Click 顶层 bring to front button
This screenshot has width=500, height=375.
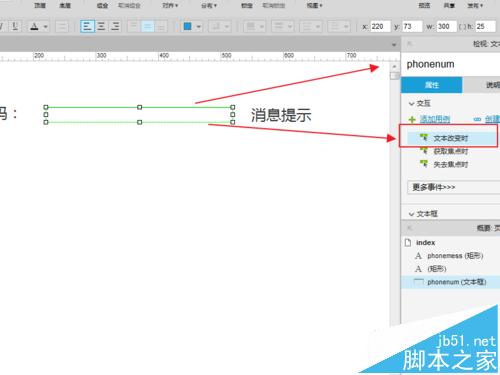(40, 5)
